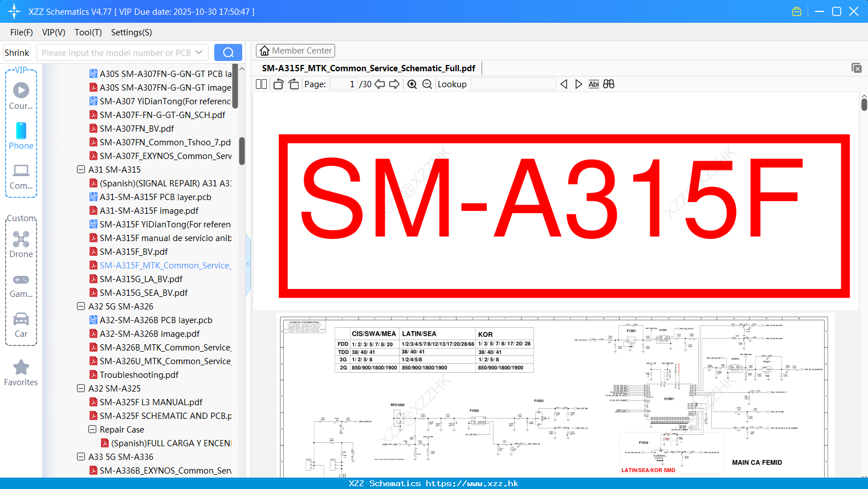Open the Tool(T) menu

(88, 32)
